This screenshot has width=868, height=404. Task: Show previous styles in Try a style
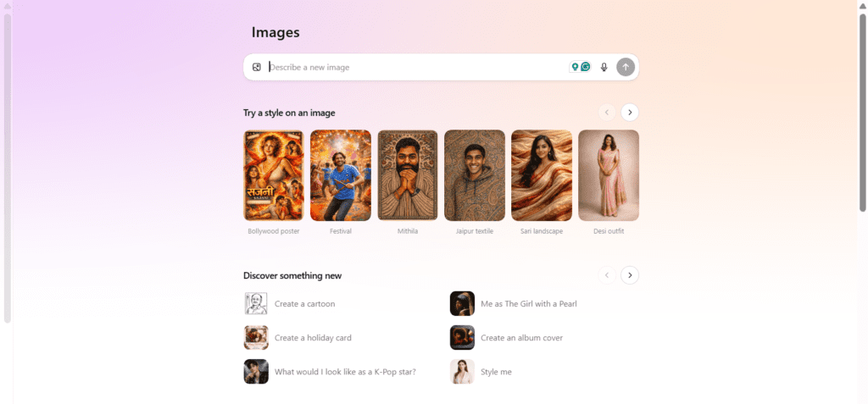tap(607, 112)
